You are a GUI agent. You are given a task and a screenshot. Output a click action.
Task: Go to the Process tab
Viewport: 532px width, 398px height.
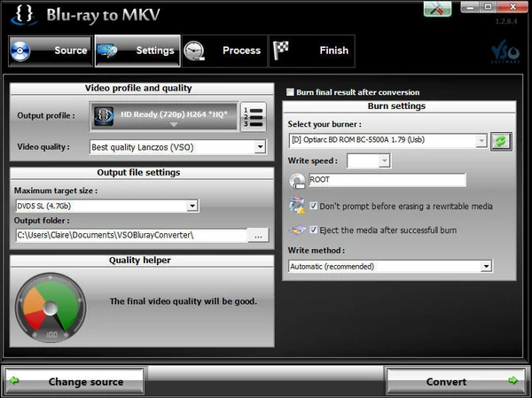[x=224, y=51]
